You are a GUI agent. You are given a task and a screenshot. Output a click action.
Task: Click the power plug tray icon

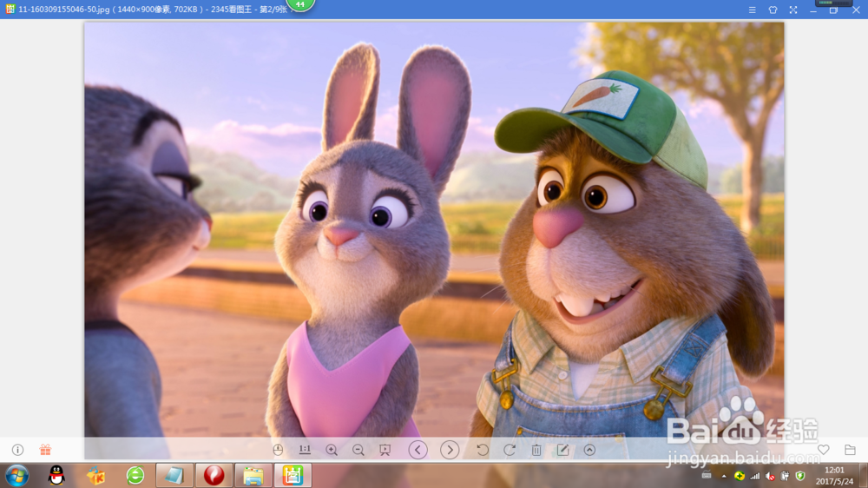(785, 476)
